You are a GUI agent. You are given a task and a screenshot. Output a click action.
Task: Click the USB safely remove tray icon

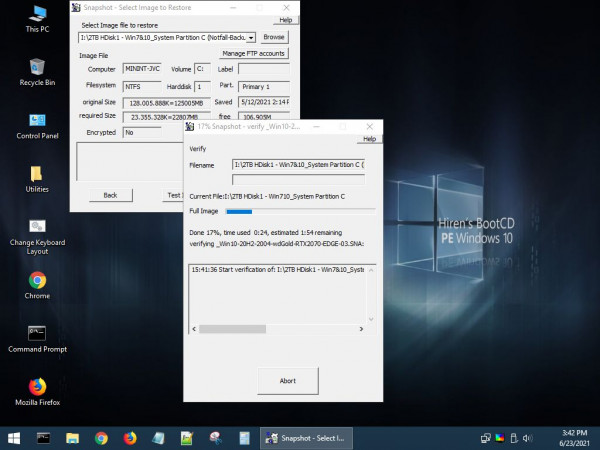[514, 438]
